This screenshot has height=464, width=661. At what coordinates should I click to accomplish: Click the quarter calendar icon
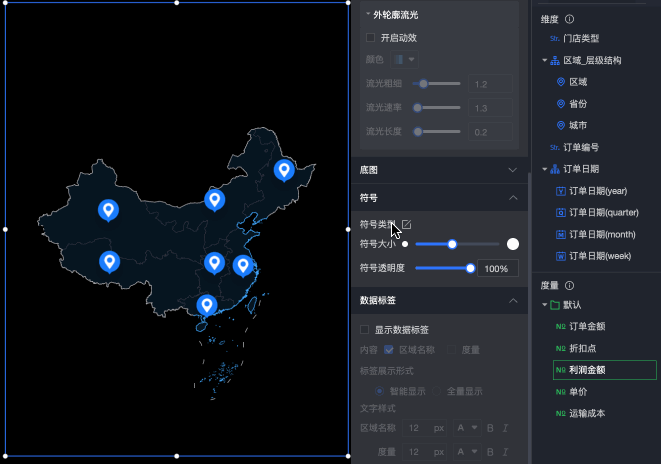(x=561, y=212)
